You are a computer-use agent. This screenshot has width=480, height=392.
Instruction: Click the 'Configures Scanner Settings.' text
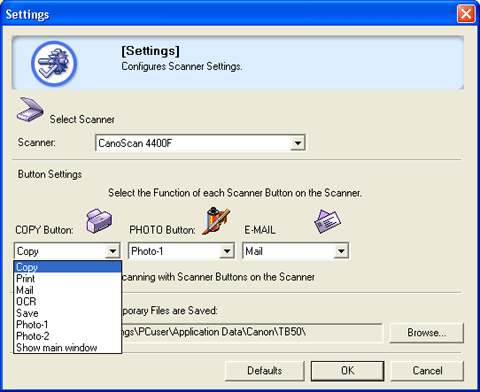182,66
